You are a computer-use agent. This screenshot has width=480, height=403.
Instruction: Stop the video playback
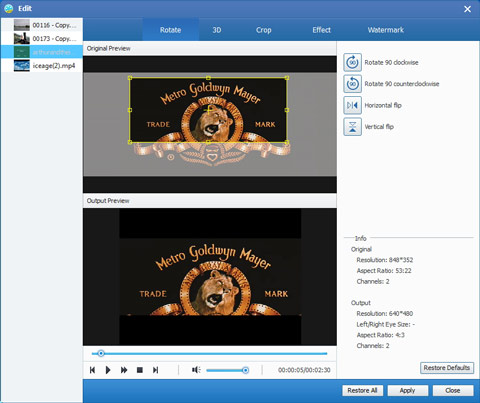coord(140,370)
